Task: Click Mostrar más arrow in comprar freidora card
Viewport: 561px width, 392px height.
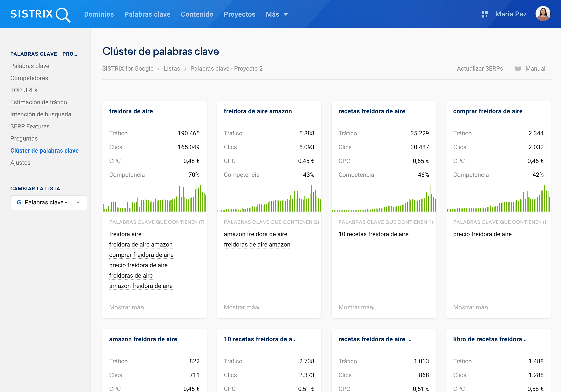Action: [487, 308]
